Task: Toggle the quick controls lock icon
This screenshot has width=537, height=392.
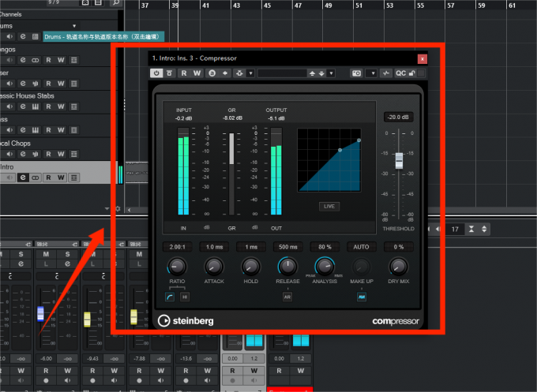Action: (412, 73)
